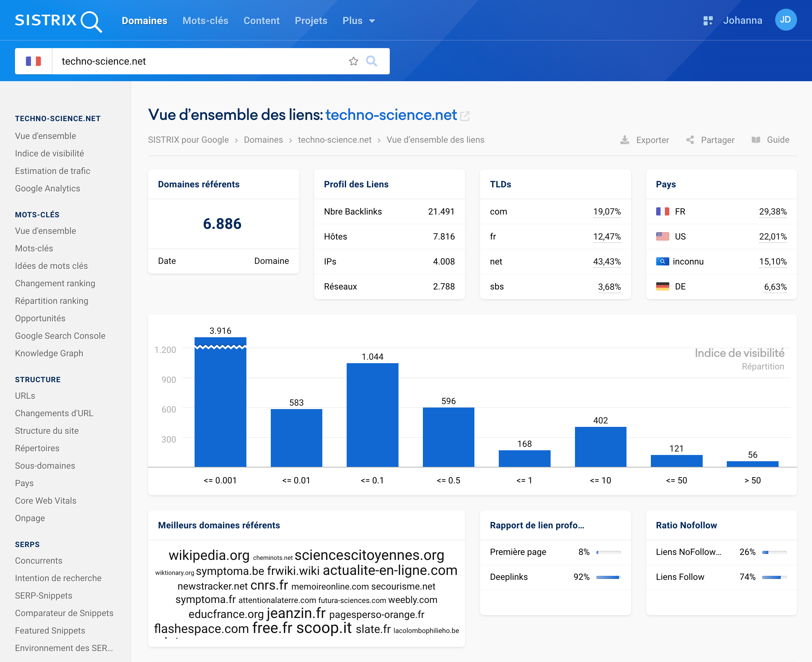Viewport: 812px width, 662px height.
Task: Click the search magnifier icon
Action: click(x=371, y=61)
